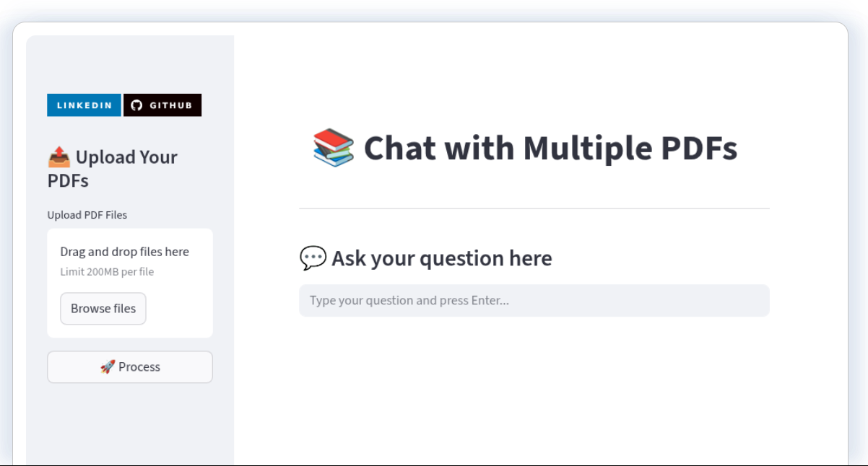Select the Browse files button
The image size is (868, 466).
[103, 309]
